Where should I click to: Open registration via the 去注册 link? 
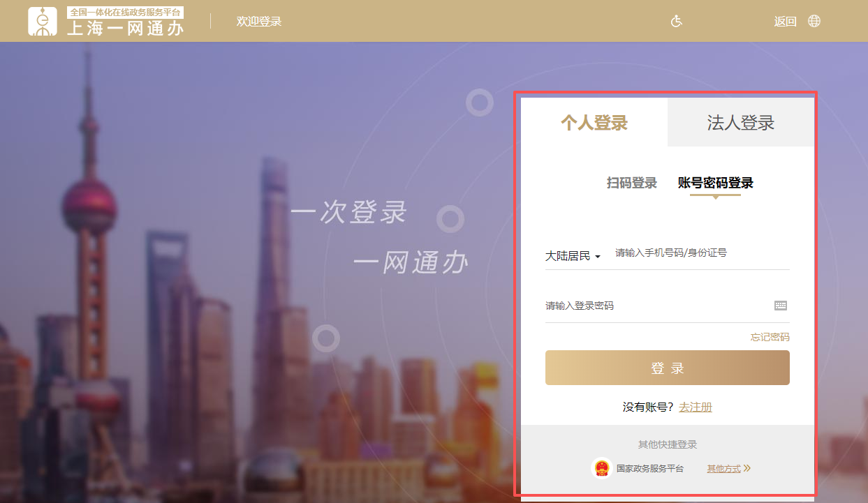tap(695, 407)
